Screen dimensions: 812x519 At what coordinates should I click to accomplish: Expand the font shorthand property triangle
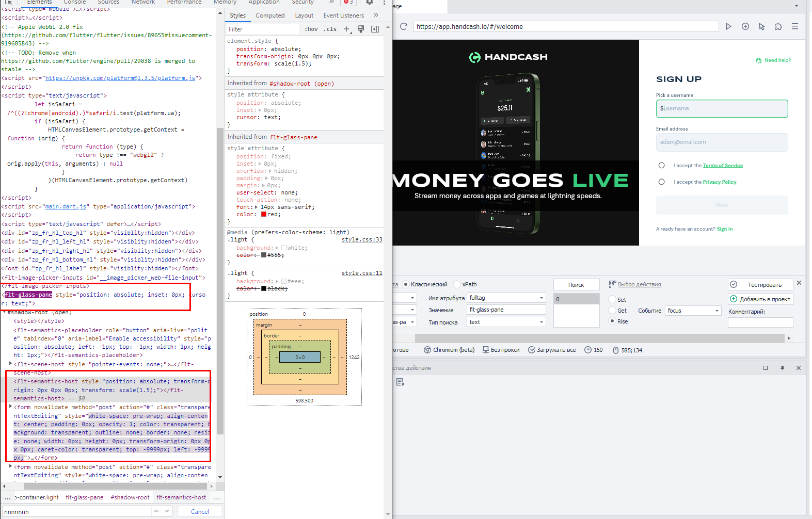pos(256,207)
